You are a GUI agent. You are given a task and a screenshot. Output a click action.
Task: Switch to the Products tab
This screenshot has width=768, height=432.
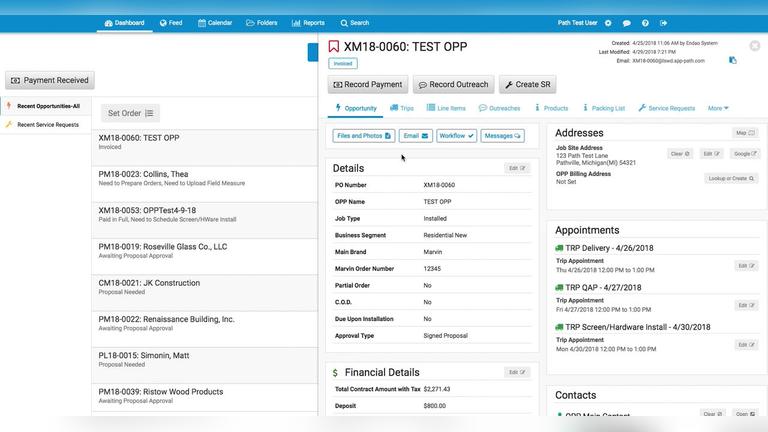coord(552,108)
